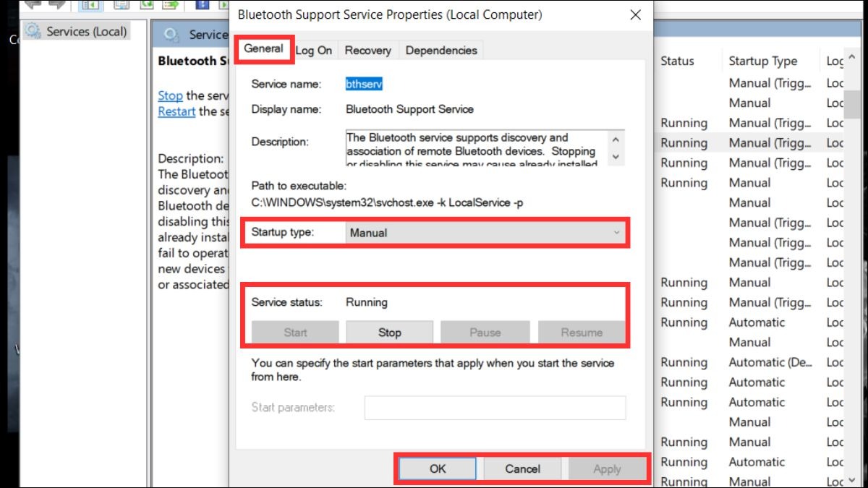
Task: Toggle the Show/Hide Console Tree toolbar icon
Action: click(90, 4)
